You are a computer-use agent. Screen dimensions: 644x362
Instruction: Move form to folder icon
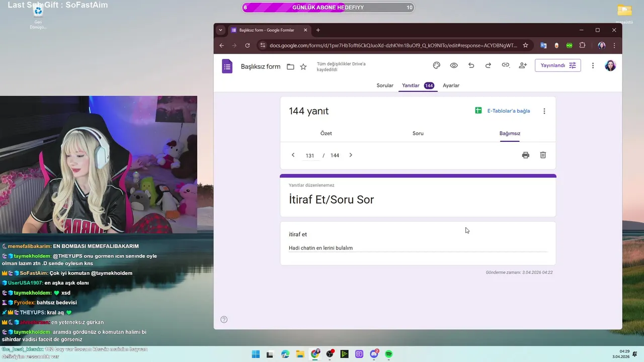coord(290,66)
